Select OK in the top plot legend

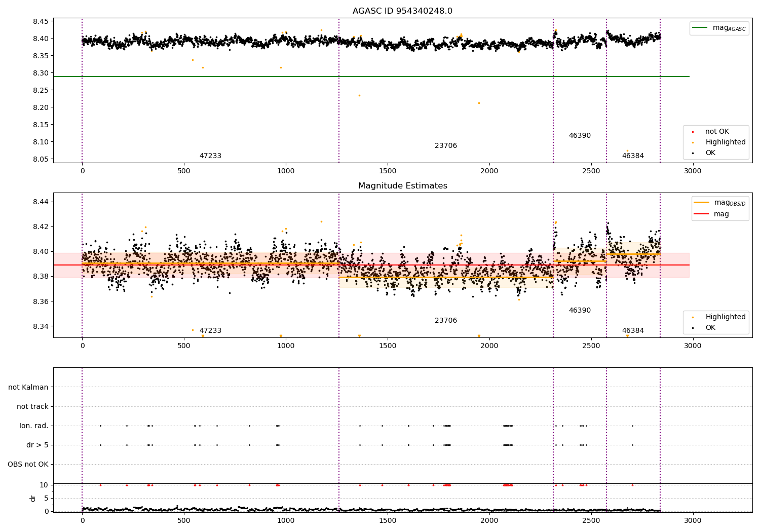[x=710, y=153]
